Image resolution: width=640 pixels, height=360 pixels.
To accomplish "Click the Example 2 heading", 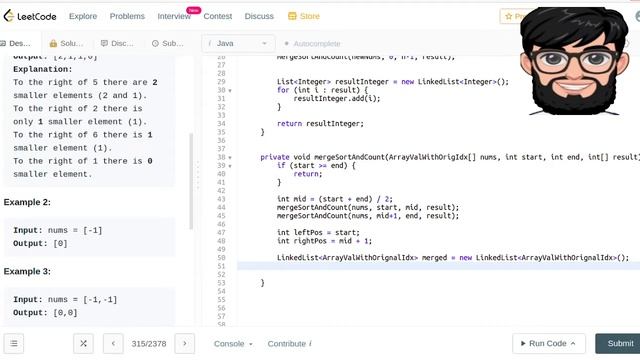I will [27, 202].
